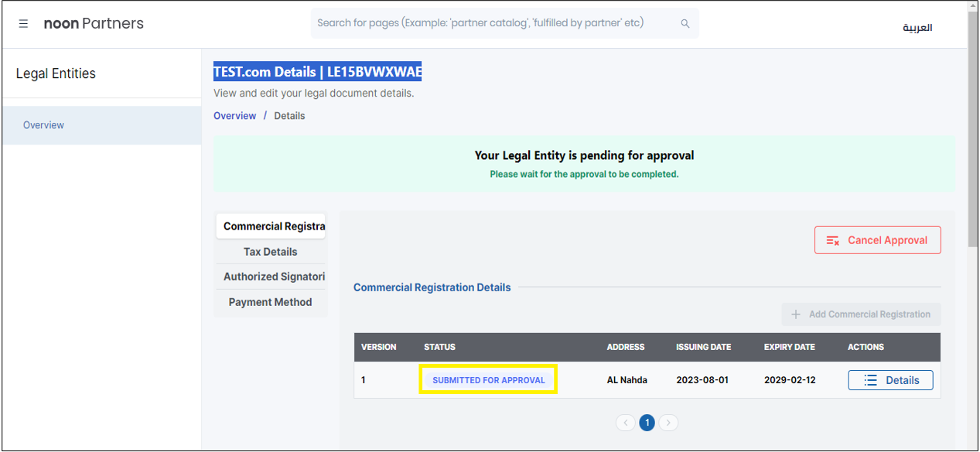Open the hamburger menu icon
Viewport: 980px width, 452px height.
pyautogui.click(x=23, y=24)
